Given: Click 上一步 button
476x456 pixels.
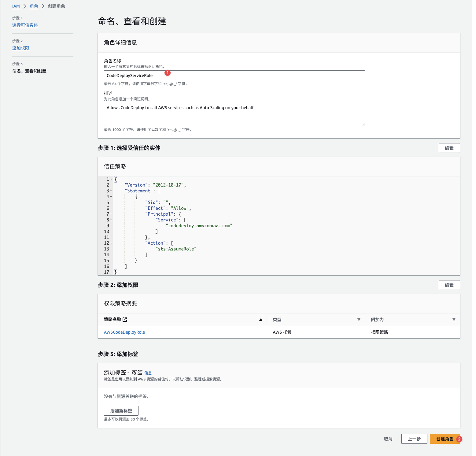Looking at the screenshot, I should [x=414, y=439].
